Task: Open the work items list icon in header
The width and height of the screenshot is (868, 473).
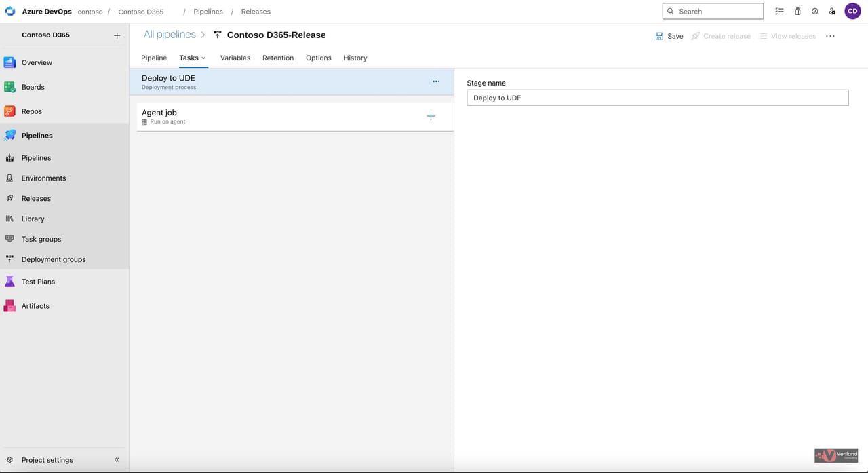Action: 780,12
